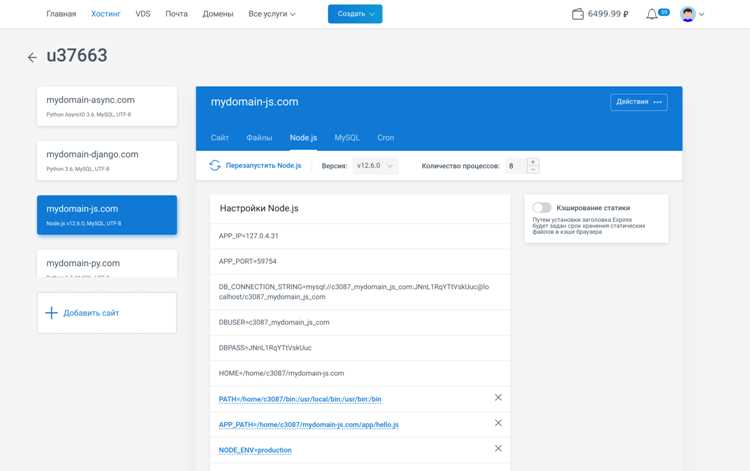The width and height of the screenshot is (750, 471).
Task: Open the wallet balance icon
Action: (578, 14)
